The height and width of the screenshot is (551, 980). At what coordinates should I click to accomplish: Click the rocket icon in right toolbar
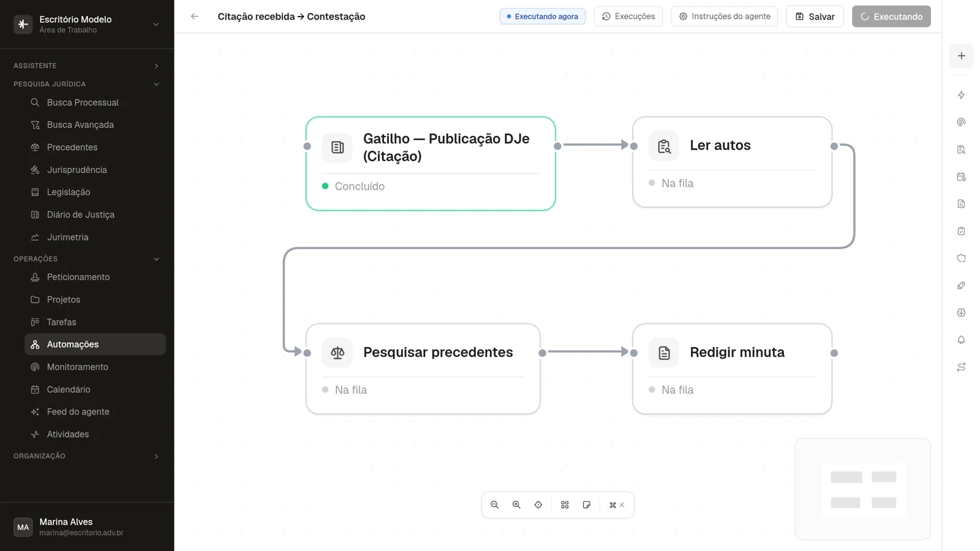[x=962, y=285]
